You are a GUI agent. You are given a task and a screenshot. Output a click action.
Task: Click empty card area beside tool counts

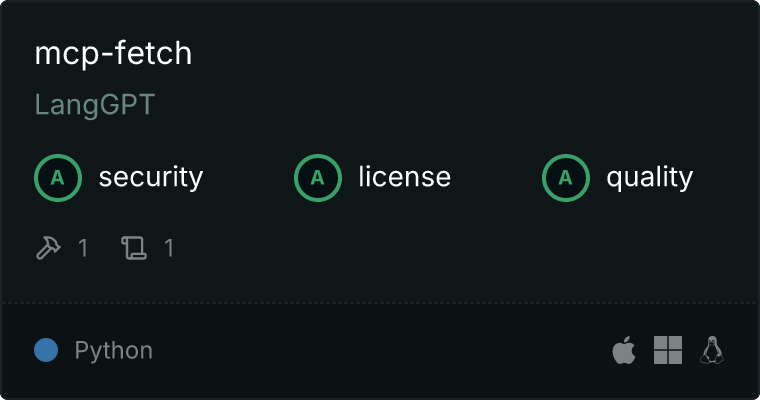(x=436, y=248)
